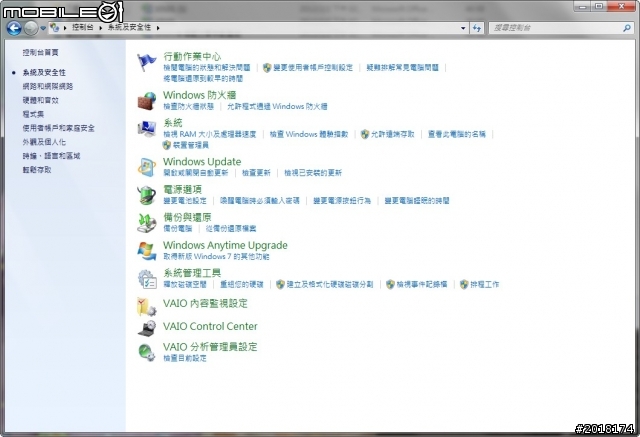Click the 檢視已安裝的更新 link

(x=313, y=173)
